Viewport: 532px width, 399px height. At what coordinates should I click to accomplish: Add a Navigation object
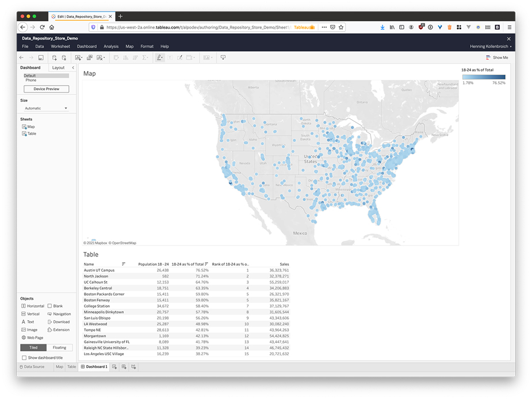[x=59, y=314]
